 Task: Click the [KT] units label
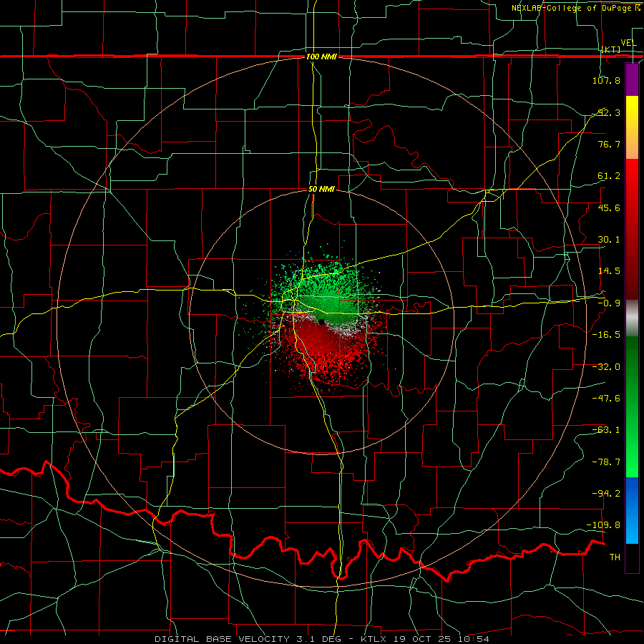(611, 49)
